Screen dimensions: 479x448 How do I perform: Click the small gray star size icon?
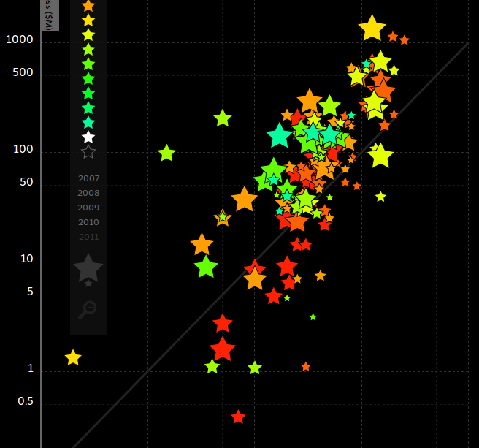coord(88,284)
